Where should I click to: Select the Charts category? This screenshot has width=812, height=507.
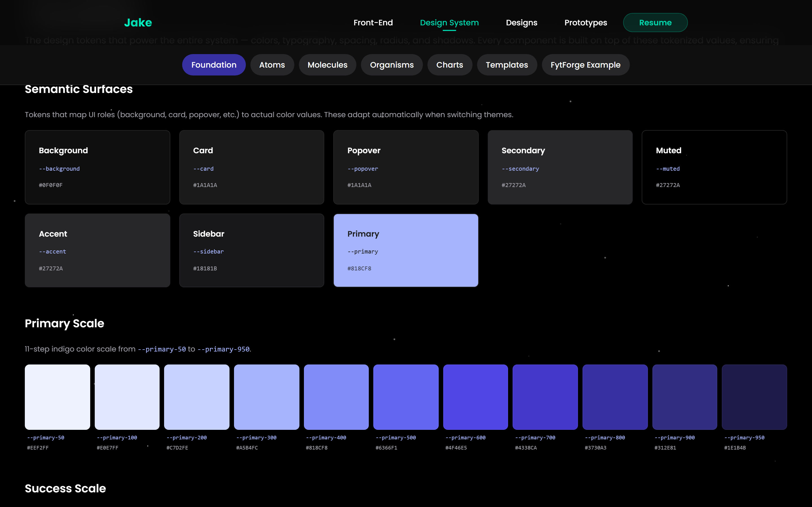pyautogui.click(x=450, y=65)
